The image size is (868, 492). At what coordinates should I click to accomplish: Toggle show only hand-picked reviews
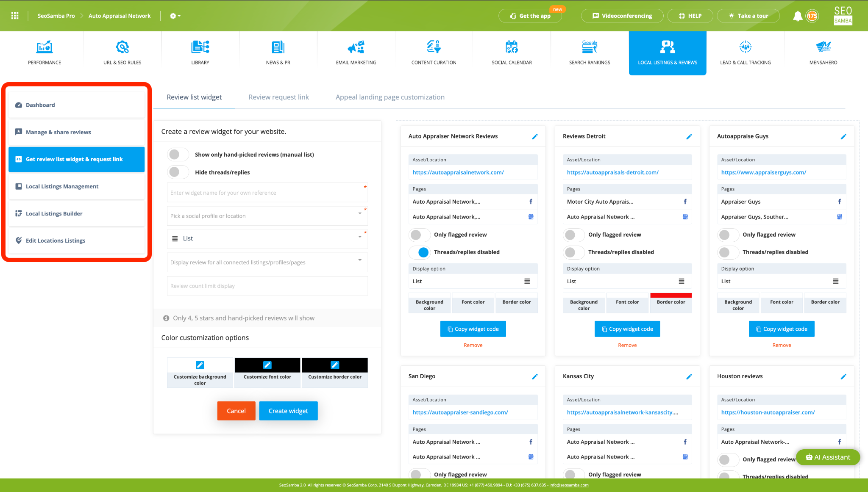(x=178, y=155)
